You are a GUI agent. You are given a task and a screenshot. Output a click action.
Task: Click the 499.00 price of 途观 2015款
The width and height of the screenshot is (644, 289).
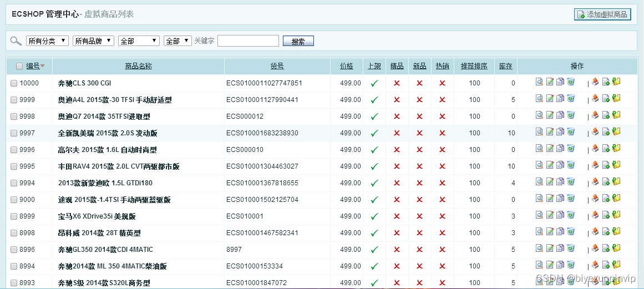[x=351, y=200]
